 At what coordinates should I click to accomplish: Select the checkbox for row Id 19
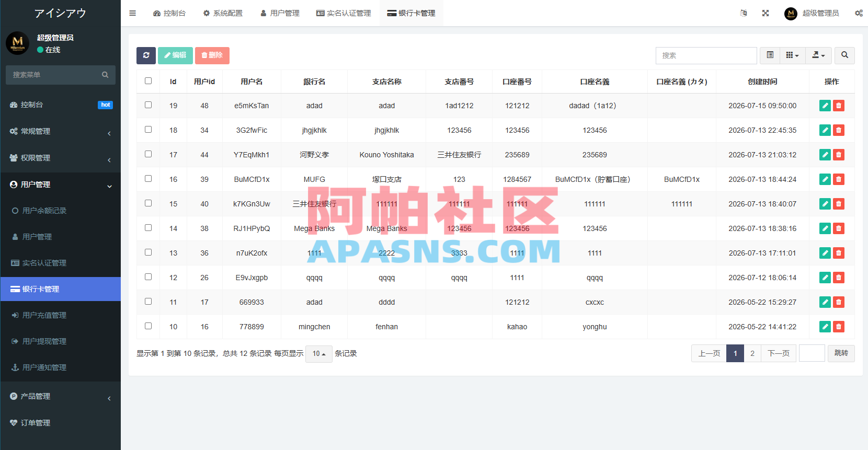coord(149,105)
